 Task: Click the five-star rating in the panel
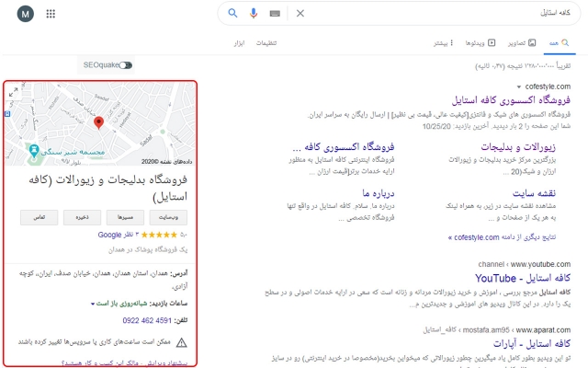coord(159,236)
